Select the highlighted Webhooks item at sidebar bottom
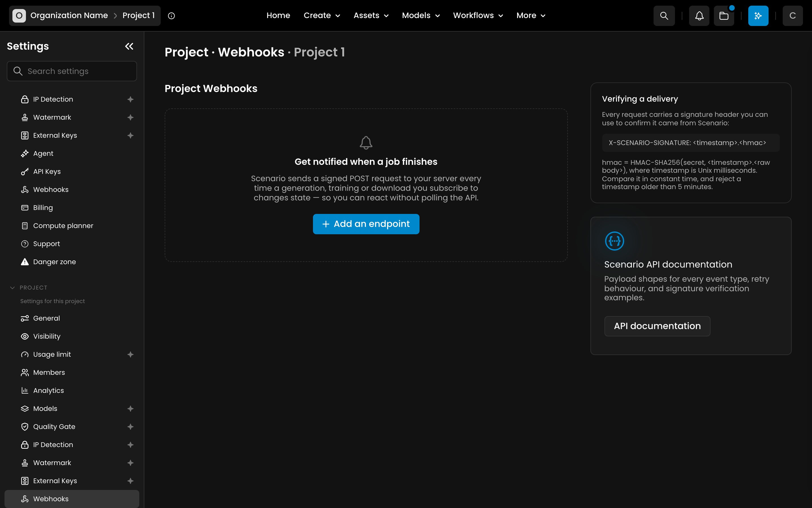812x508 pixels. click(x=72, y=499)
